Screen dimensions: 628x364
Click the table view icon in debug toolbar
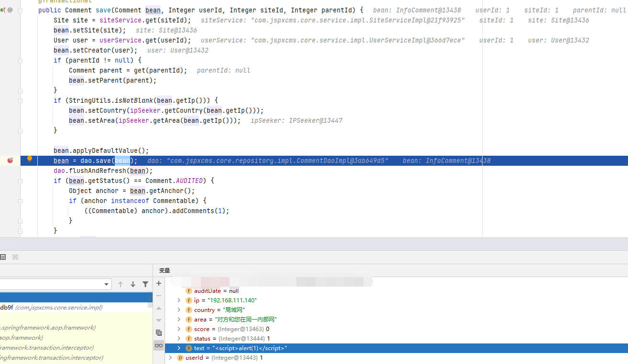(3, 257)
